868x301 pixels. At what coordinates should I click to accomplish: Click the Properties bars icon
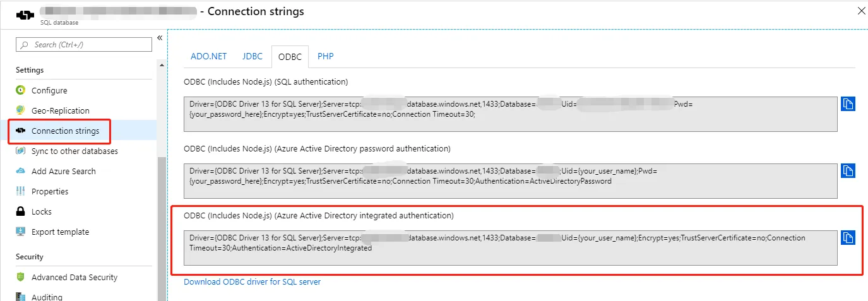[x=21, y=191]
